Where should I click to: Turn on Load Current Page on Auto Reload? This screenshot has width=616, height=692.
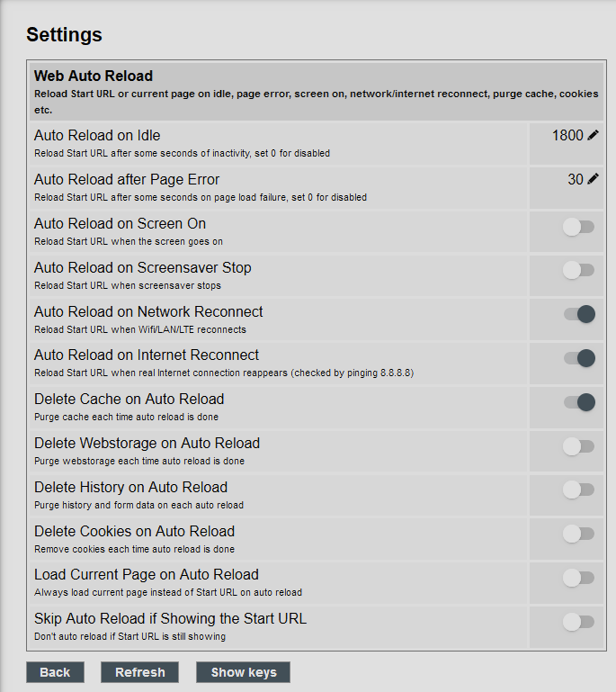[x=578, y=578]
